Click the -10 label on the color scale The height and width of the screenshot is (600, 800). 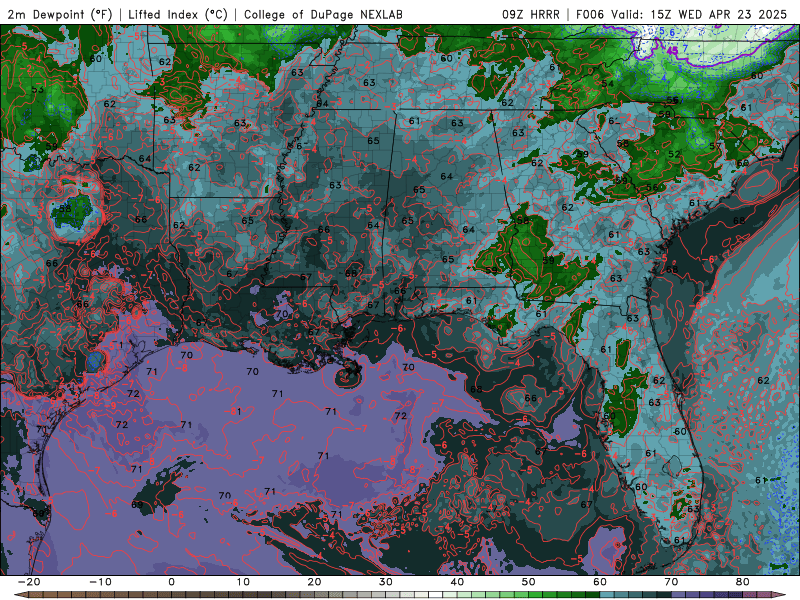tap(100, 582)
